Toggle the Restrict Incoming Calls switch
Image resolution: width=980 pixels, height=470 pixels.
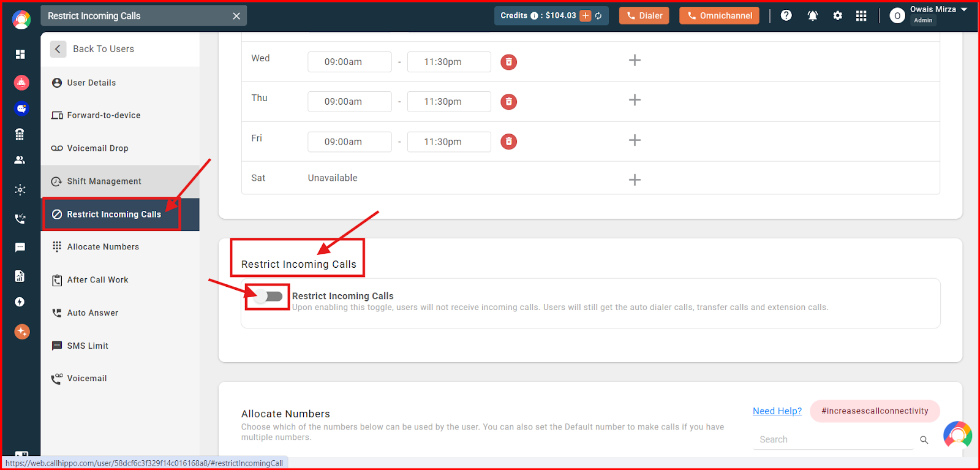269,297
